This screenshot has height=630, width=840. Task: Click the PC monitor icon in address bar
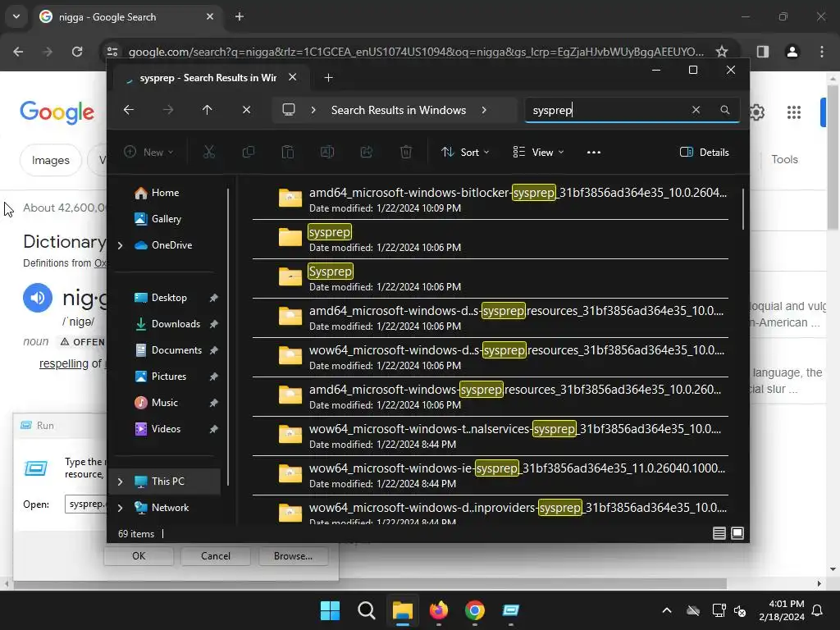pos(289,110)
